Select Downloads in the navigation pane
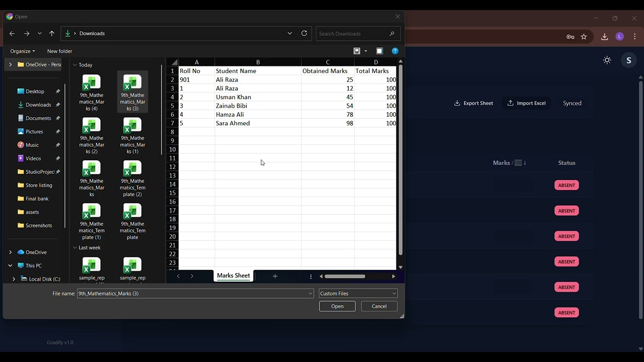 (x=38, y=105)
